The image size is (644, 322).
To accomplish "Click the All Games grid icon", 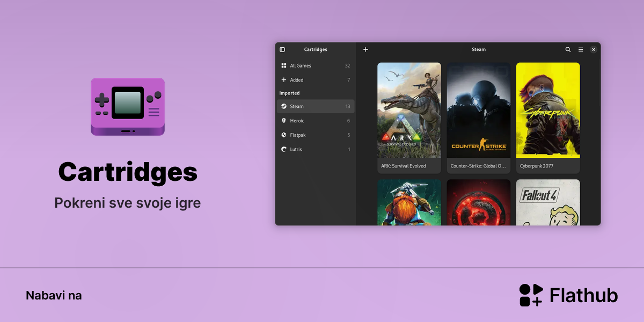I will click(x=284, y=65).
